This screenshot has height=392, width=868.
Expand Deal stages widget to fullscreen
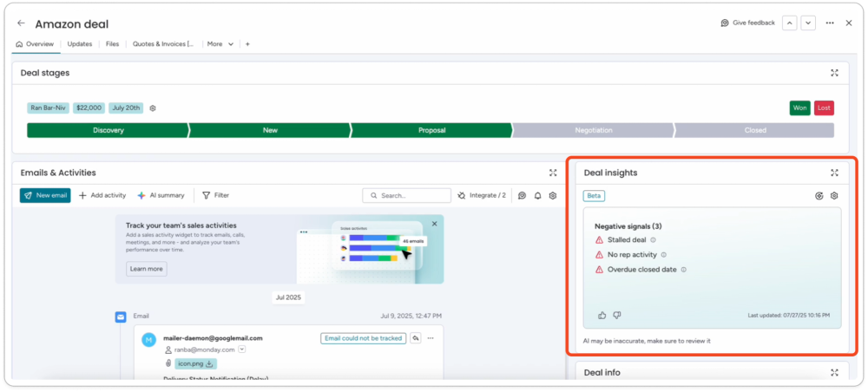pyautogui.click(x=834, y=73)
